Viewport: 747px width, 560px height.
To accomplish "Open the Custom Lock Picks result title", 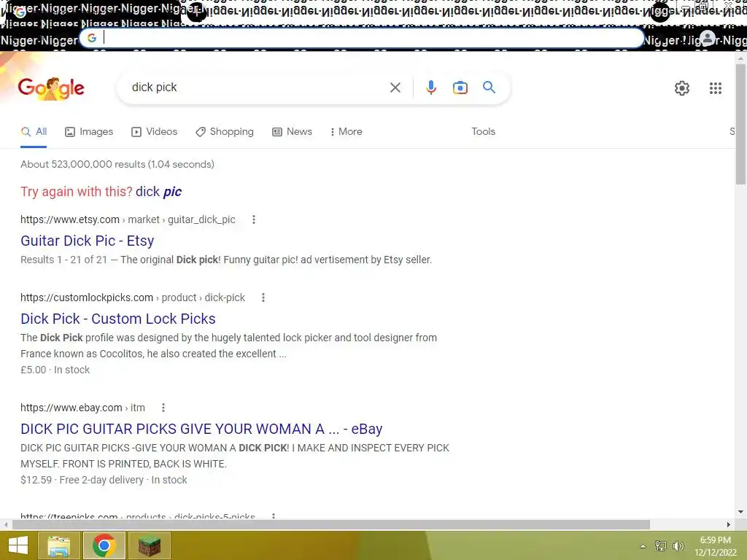I will click(x=117, y=319).
